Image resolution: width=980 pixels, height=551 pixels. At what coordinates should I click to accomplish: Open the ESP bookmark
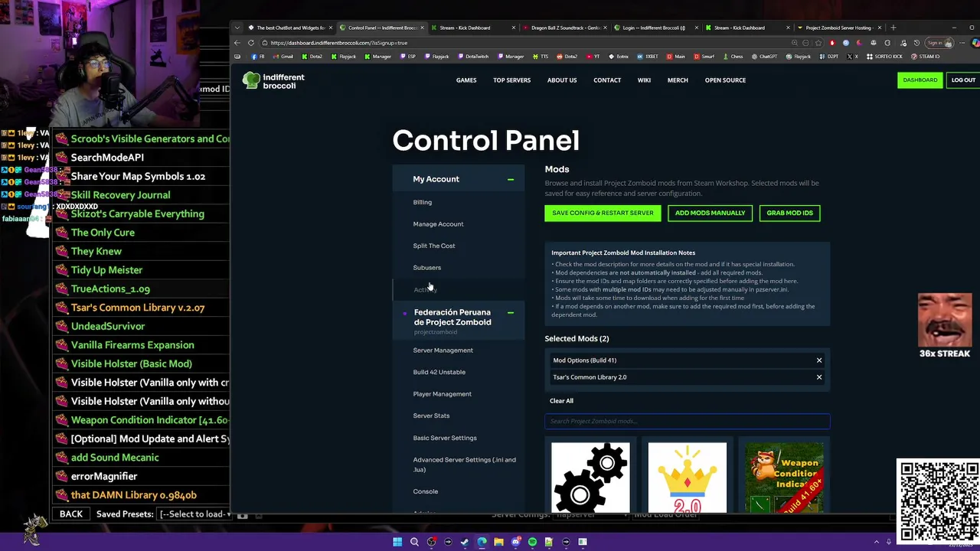point(407,57)
